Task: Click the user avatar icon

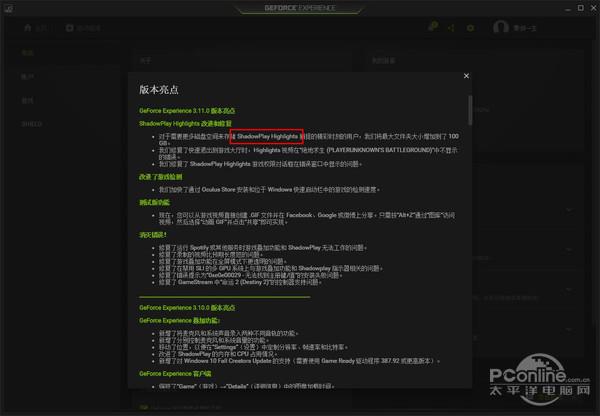Action: [x=503, y=27]
